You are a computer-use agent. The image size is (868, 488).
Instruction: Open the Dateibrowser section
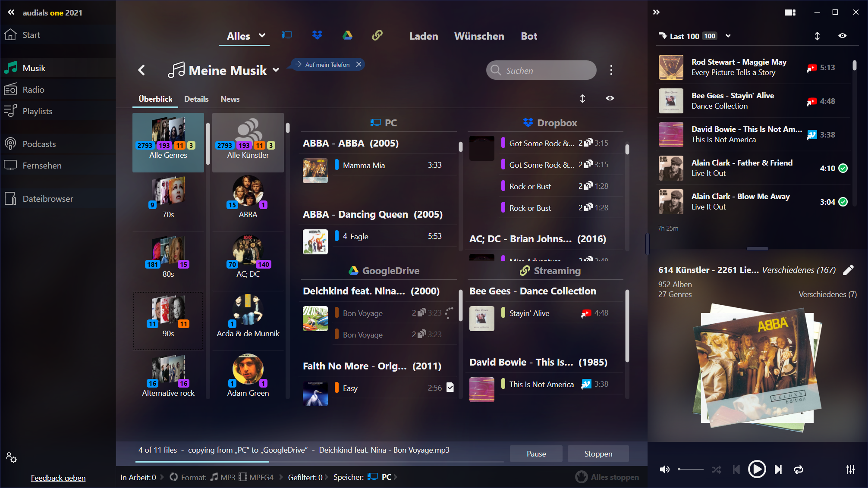(58, 199)
